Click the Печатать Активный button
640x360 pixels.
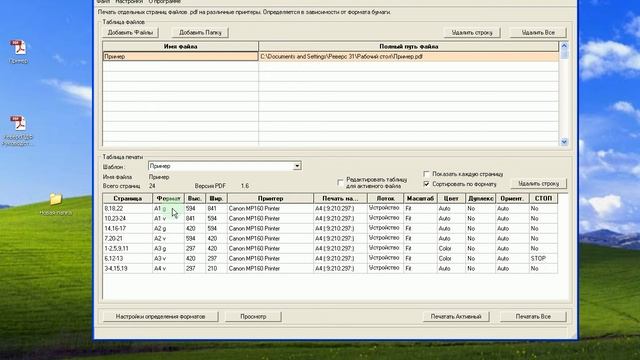(x=456, y=316)
